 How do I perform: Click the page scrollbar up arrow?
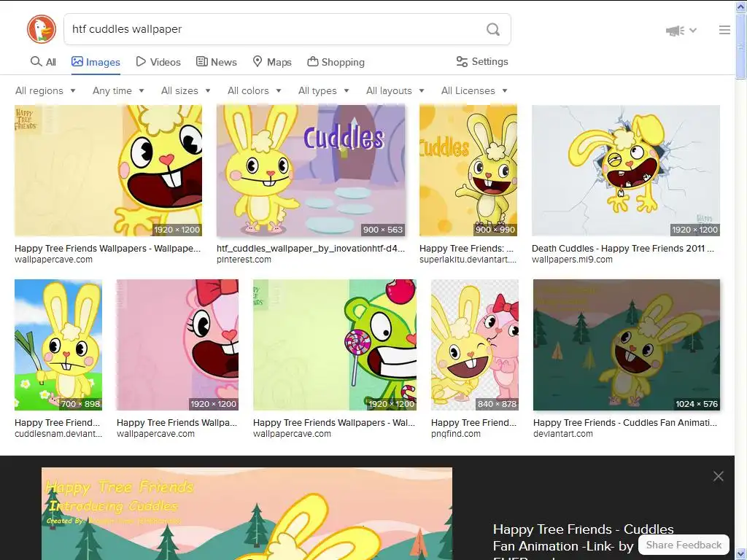pyautogui.click(x=741, y=6)
